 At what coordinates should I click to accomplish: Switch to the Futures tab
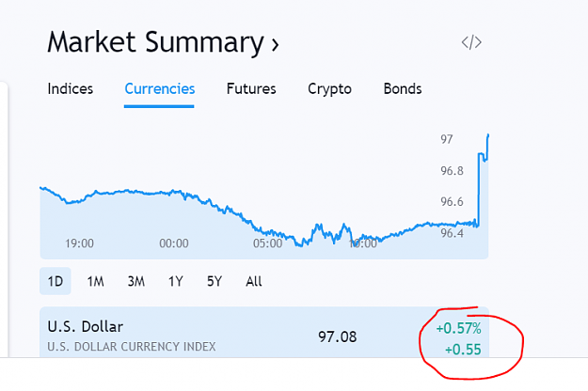tap(251, 88)
